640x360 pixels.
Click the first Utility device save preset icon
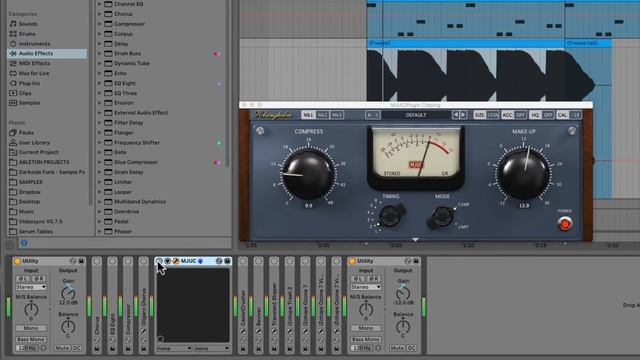pos(81,261)
